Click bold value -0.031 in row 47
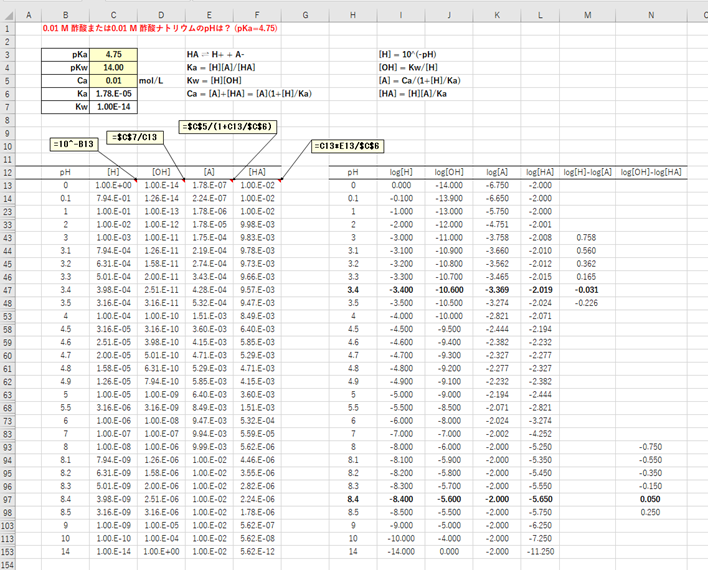The image size is (708, 570). pyautogui.click(x=587, y=290)
